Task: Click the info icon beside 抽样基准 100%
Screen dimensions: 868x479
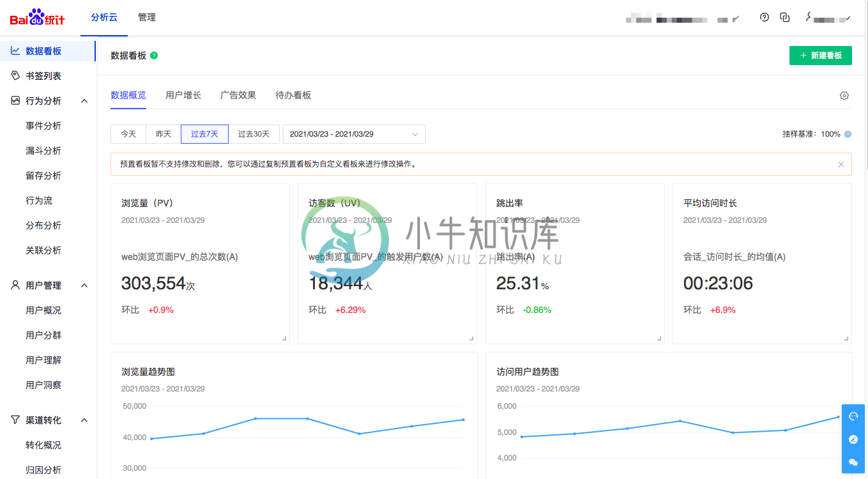Action: coord(848,134)
